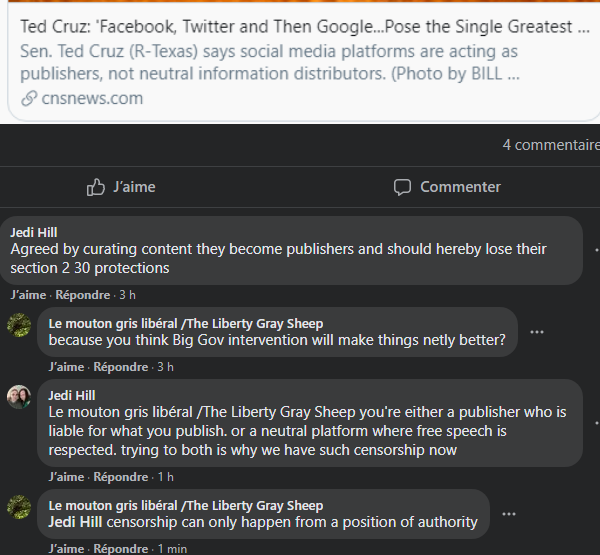Like the "neutral platform" reply by Jedi Hill
Viewport: 600px width, 555px height.
pos(66,477)
